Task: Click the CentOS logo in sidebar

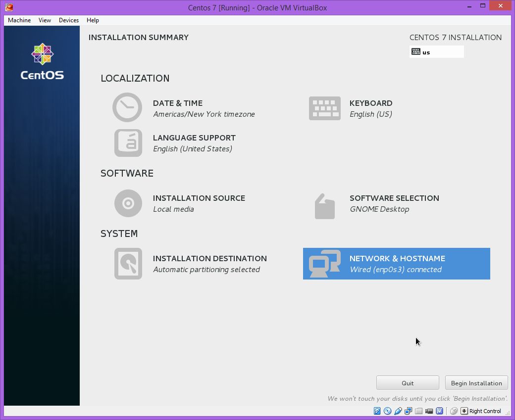Action: pyautogui.click(x=43, y=62)
